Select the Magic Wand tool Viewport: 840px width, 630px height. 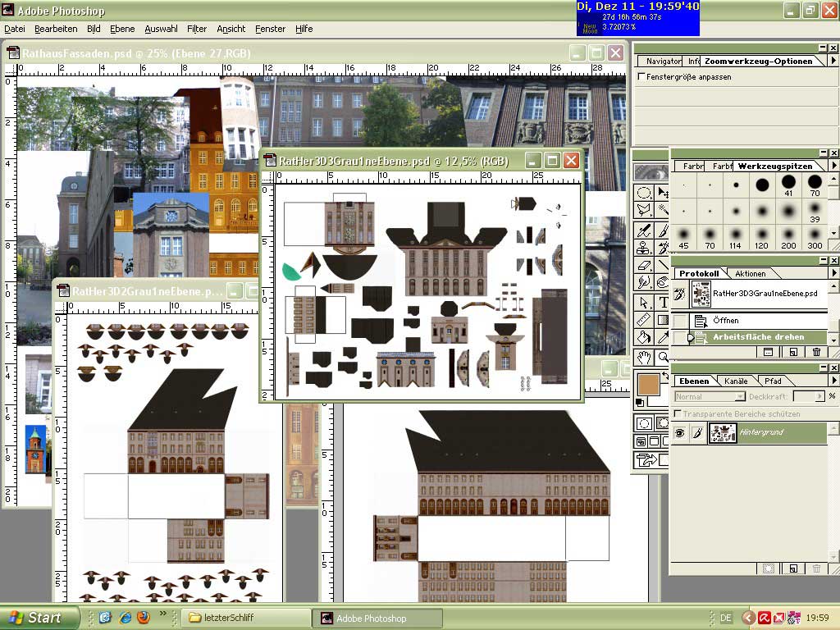663,210
